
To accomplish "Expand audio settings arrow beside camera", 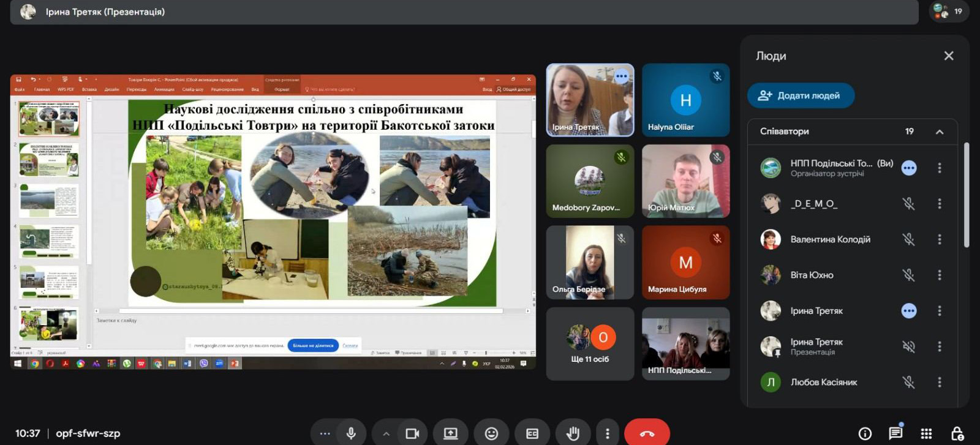I will 386,433.
